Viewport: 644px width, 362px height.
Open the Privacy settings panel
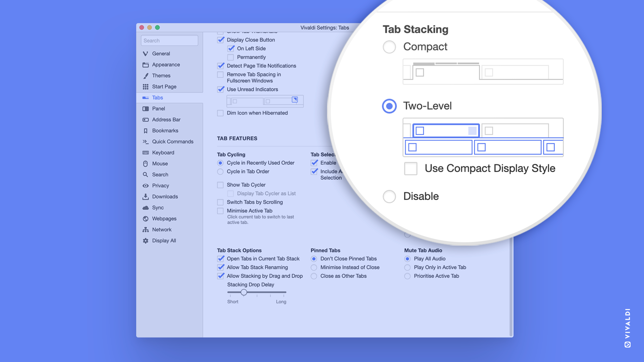(x=160, y=185)
